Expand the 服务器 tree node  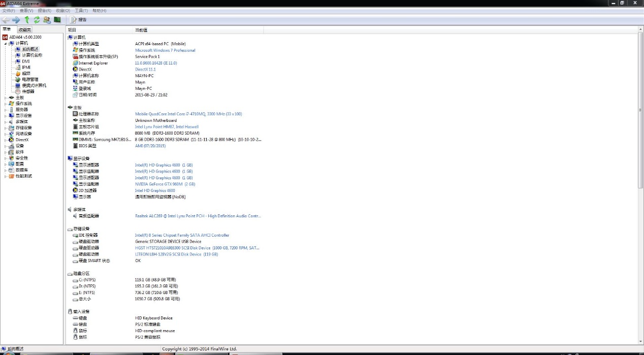pyautogui.click(x=6, y=110)
